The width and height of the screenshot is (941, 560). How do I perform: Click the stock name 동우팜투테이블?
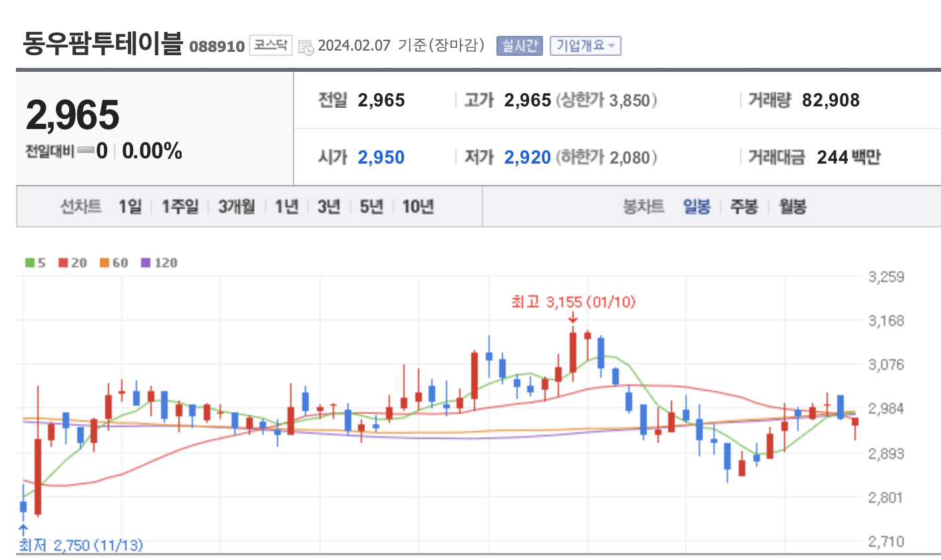102,43
